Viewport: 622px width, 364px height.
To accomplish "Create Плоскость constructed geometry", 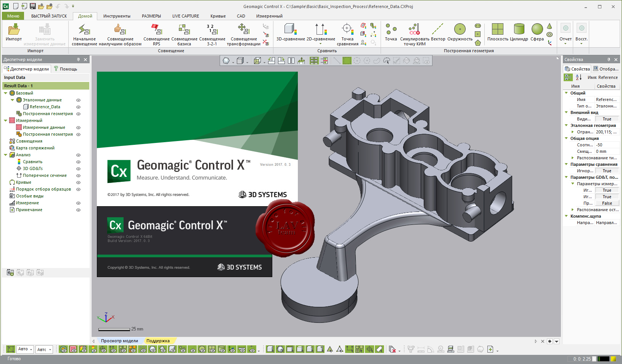I will pyautogui.click(x=498, y=32).
